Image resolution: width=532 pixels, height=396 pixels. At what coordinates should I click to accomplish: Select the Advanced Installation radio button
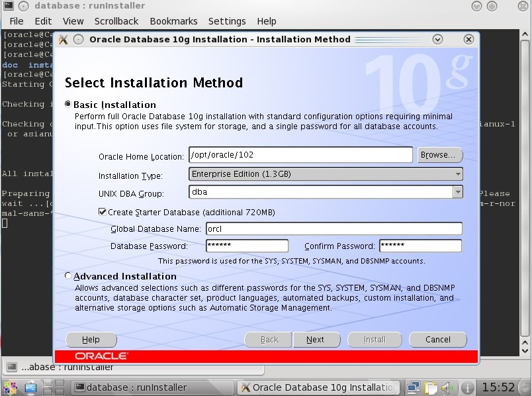(x=68, y=276)
